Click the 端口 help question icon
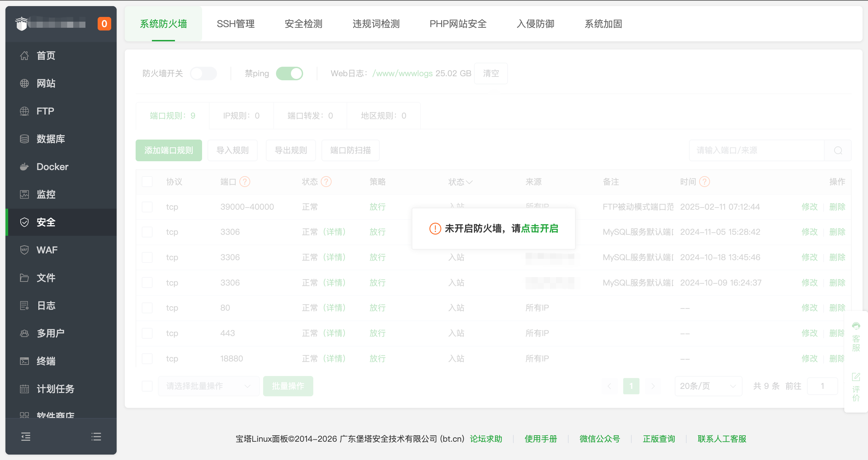The width and height of the screenshot is (868, 460). [245, 182]
